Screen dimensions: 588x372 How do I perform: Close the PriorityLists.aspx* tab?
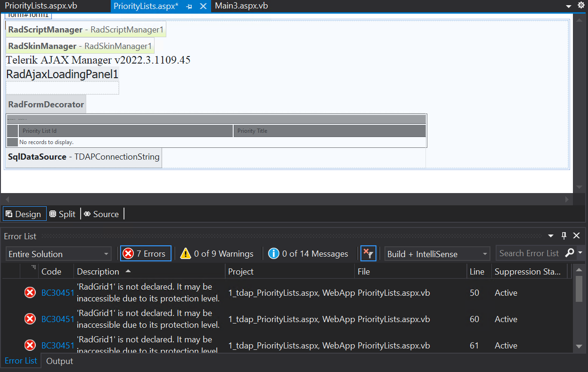(203, 6)
